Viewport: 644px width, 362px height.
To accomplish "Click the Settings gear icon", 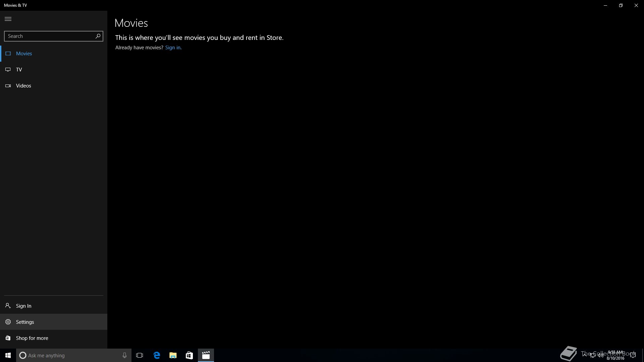I will 8,322.
